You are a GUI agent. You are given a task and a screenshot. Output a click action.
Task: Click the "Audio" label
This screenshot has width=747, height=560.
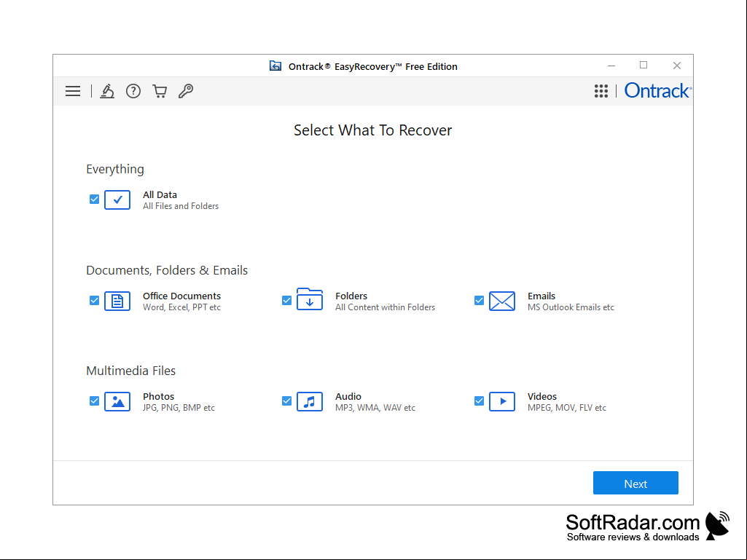348,396
